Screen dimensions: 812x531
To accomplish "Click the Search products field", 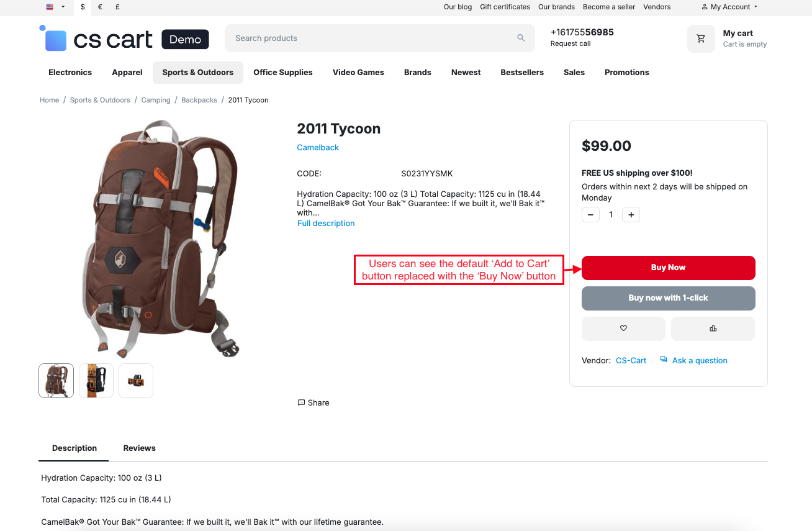I will 372,39.
